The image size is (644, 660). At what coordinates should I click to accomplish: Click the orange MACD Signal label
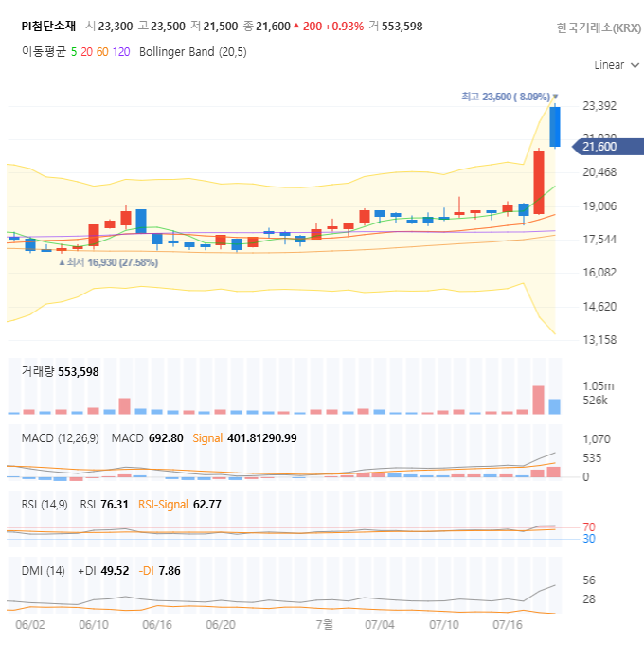click(x=207, y=438)
